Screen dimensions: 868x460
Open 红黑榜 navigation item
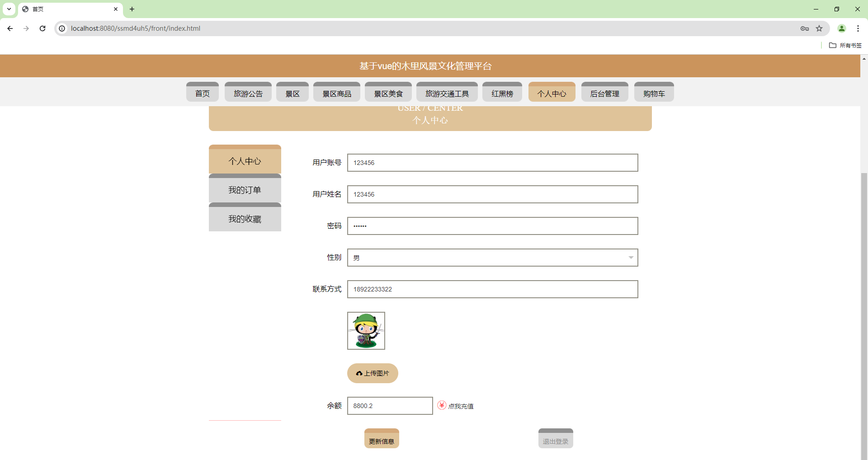[502, 92]
